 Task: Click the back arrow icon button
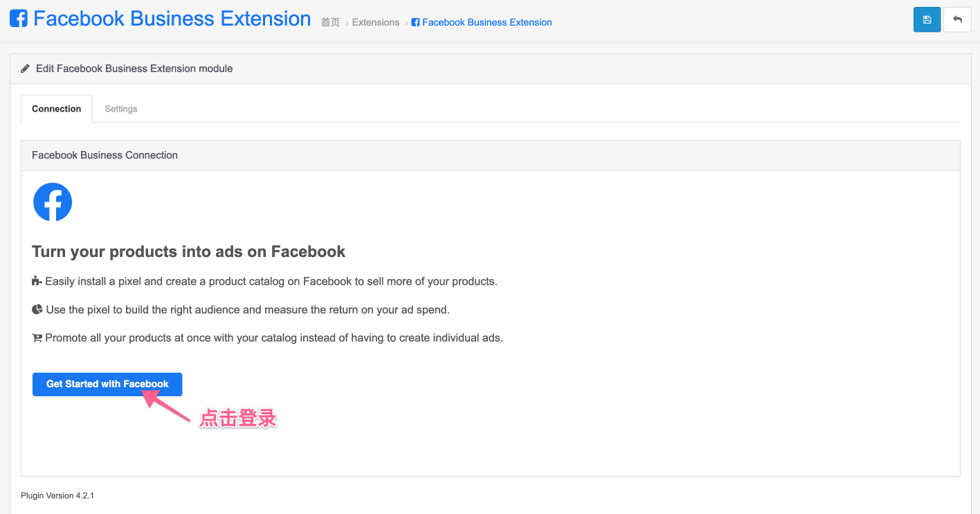(x=958, y=19)
